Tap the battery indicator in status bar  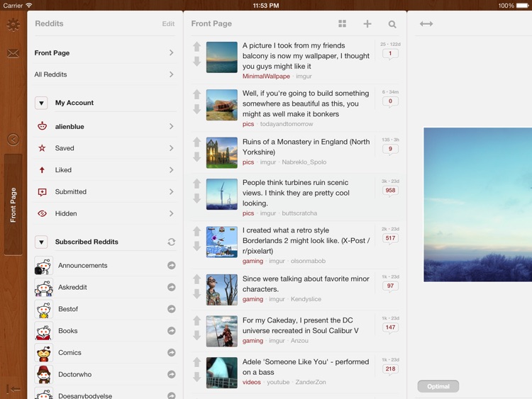[x=522, y=6]
